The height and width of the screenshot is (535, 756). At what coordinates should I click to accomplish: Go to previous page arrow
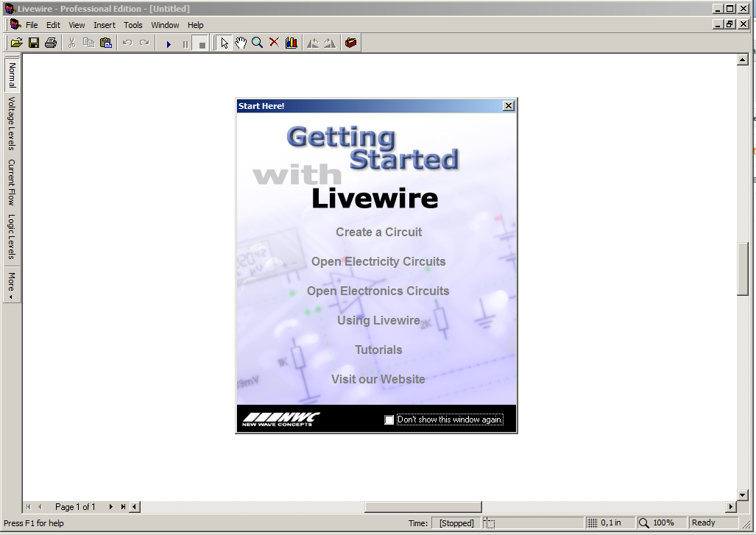click(40, 506)
